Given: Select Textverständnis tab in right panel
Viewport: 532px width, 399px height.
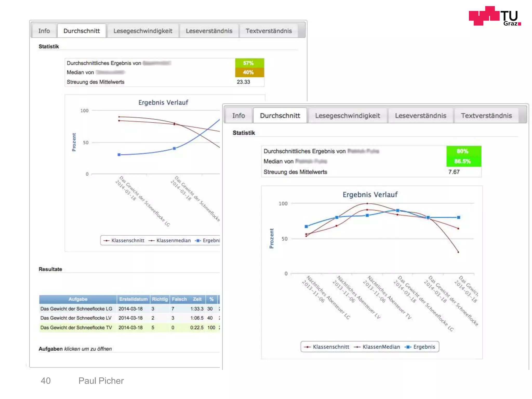Looking at the screenshot, I should click(486, 116).
